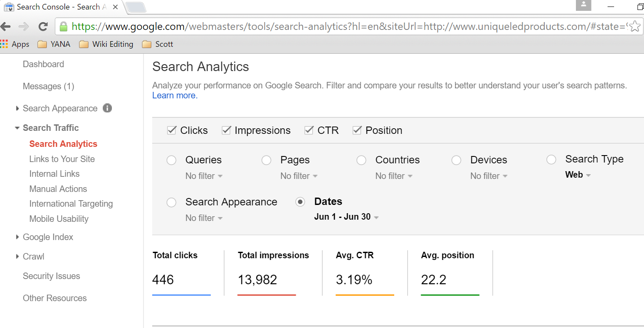The height and width of the screenshot is (328, 644).
Task: Click the green padlock security icon
Action: click(x=64, y=26)
